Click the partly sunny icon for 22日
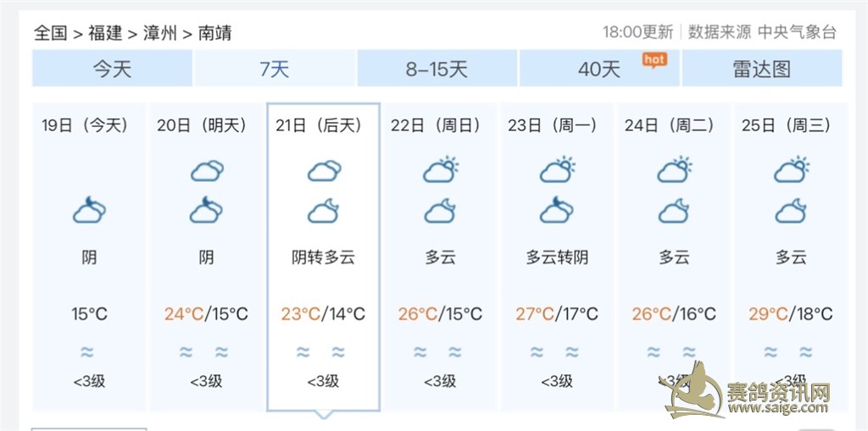The height and width of the screenshot is (431, 868). [440, 170]
